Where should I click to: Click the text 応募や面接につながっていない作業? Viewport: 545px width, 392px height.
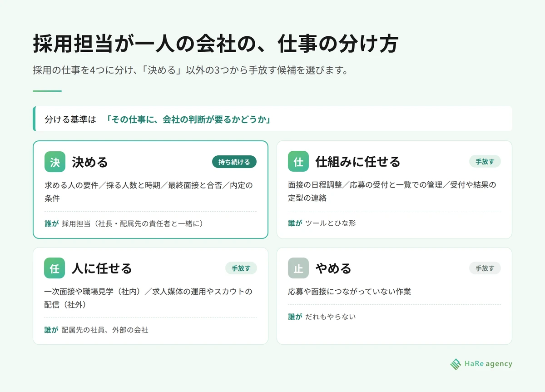pyautogui.click(x=349, y=291)
